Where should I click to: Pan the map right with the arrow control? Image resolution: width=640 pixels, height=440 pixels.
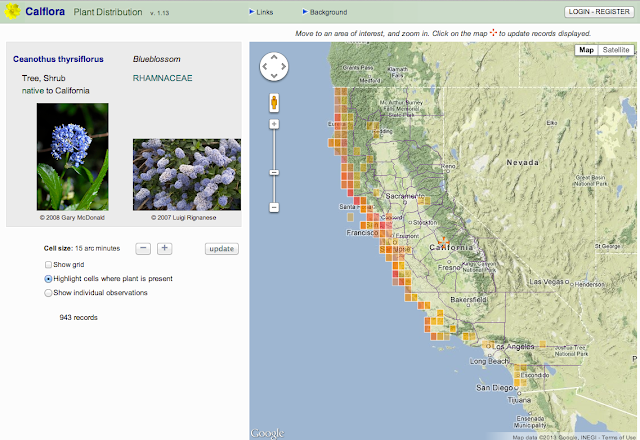coord(283,67)
